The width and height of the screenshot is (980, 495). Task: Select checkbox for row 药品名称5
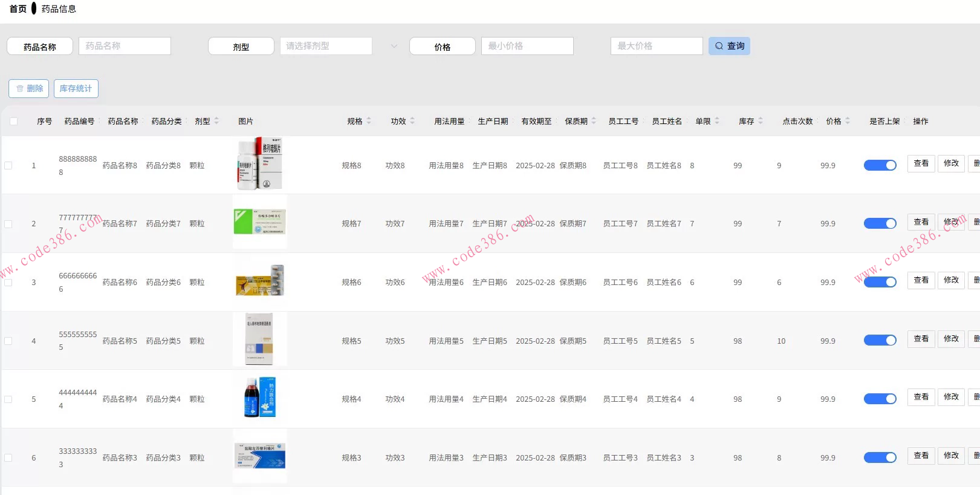pyautogui.click(x=8, y=341)
